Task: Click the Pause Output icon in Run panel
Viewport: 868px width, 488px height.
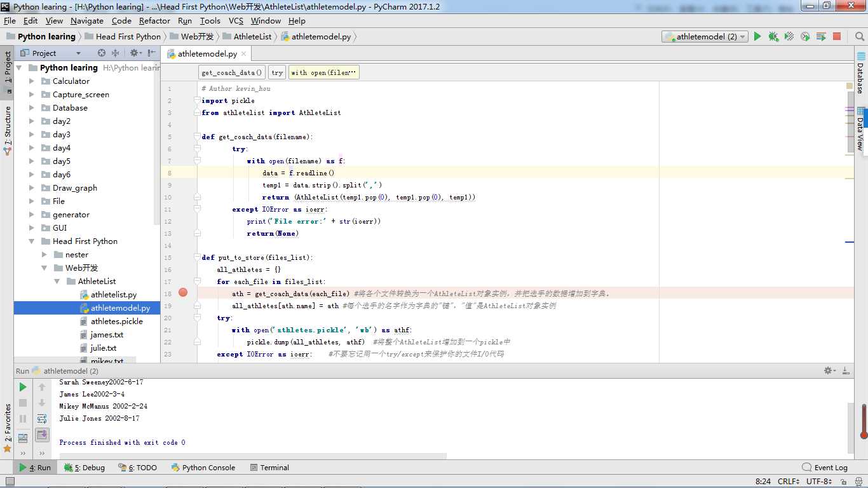Action: [x=23, y=419]
